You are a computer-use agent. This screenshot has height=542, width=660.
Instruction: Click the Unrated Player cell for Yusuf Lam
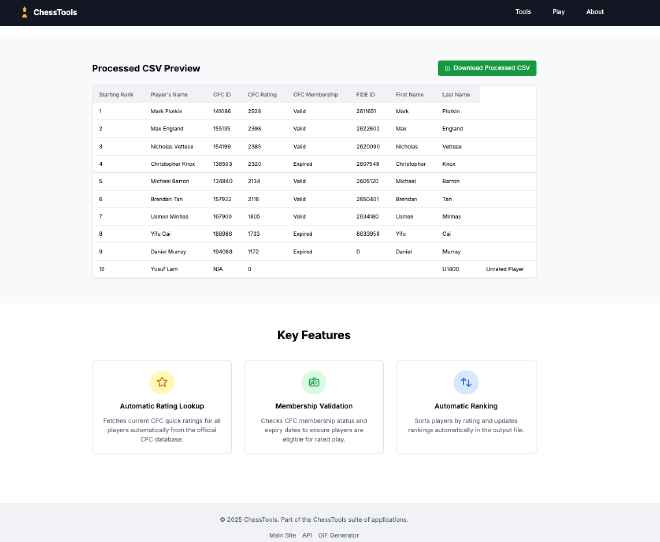505,269
